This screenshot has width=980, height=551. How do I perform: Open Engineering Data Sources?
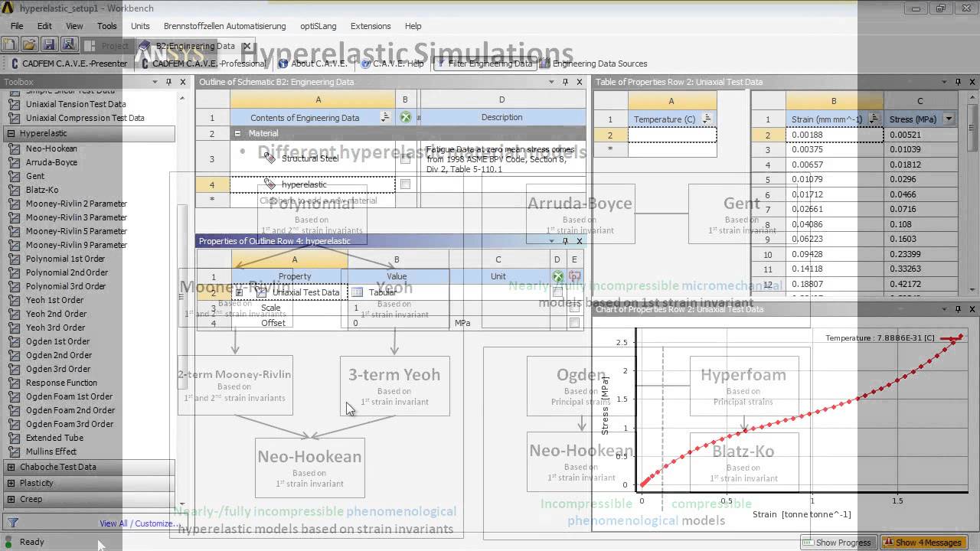(593, 64)
